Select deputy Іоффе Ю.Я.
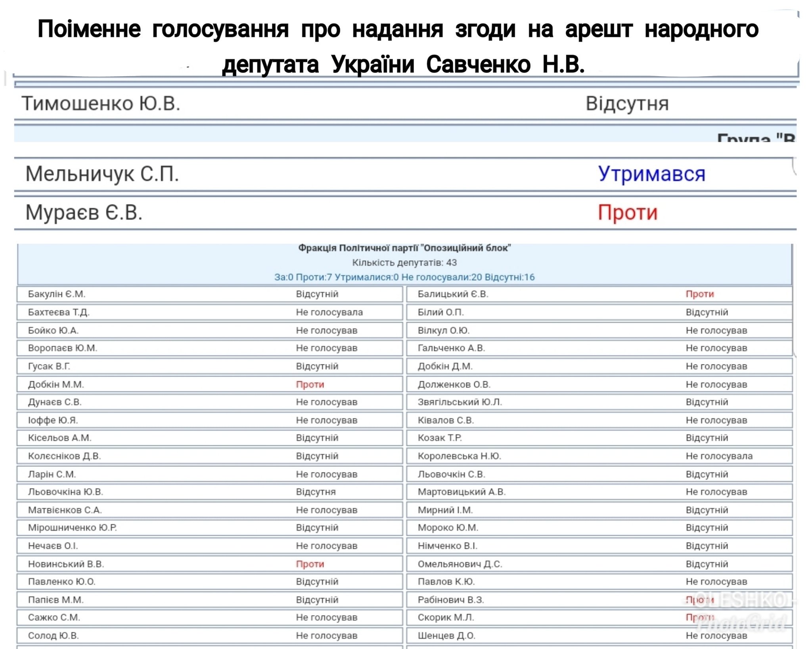Screen dimensions: 812x649 [53, 420]
